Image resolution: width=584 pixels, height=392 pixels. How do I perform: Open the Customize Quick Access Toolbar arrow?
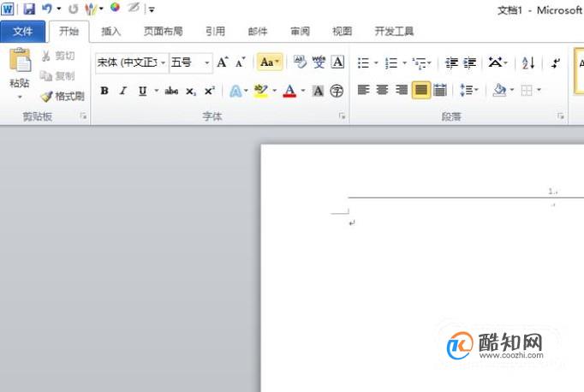pyautogui.click(x=152, y=9)
